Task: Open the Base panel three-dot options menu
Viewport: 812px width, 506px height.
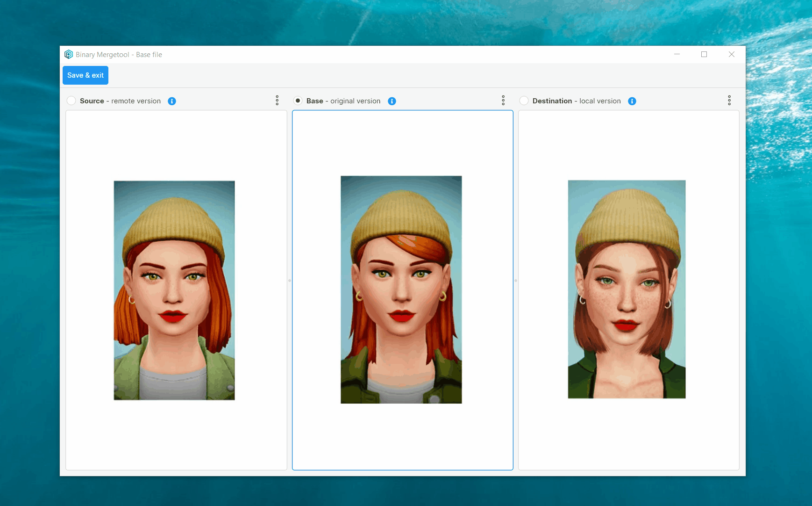Action: (x=504, y=100)
